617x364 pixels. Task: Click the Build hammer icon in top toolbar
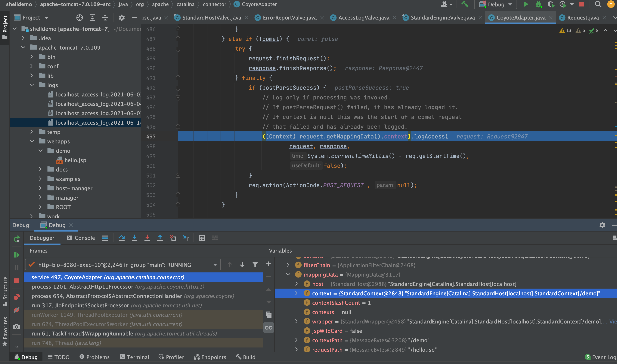point(465,4)
